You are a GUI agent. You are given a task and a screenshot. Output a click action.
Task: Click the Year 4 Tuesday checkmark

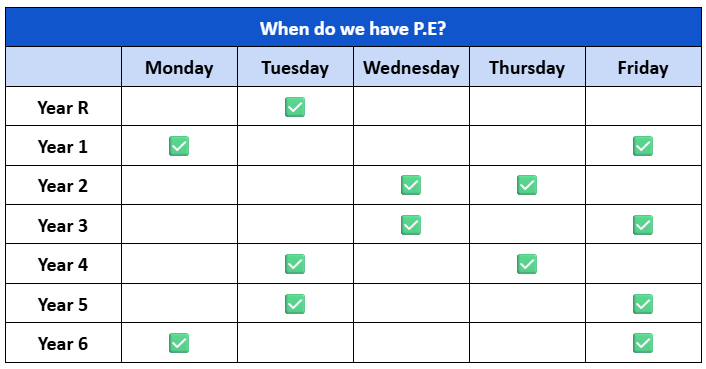coord(295,264)
